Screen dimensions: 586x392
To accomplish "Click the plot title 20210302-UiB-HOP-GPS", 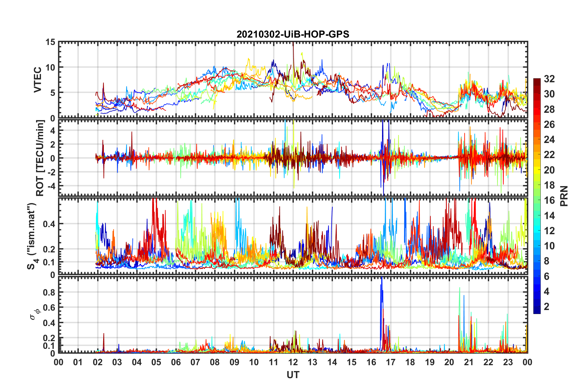I will click(293, 34).
